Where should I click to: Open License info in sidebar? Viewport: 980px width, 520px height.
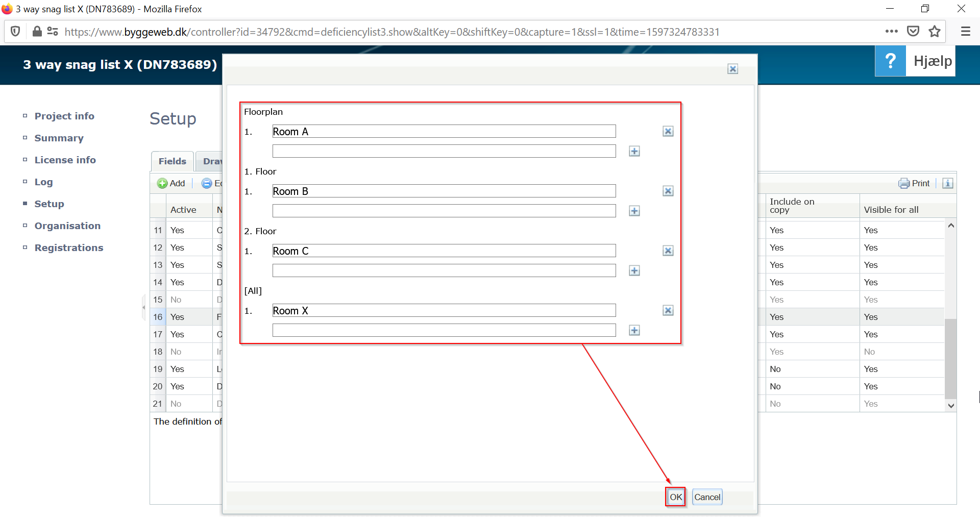tap(65, 160)
